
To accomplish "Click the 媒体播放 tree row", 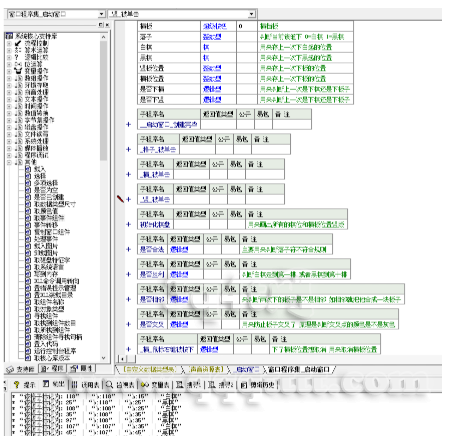I will (32, 148).
